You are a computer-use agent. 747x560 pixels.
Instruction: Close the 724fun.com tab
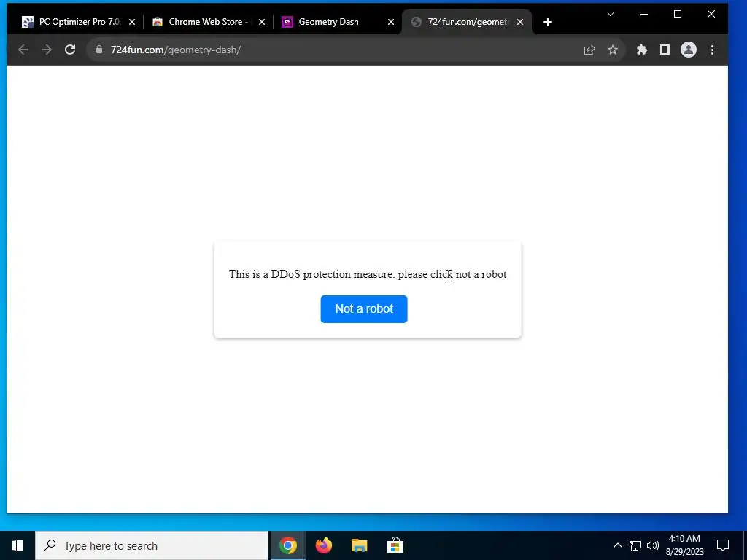pos(520,22)
